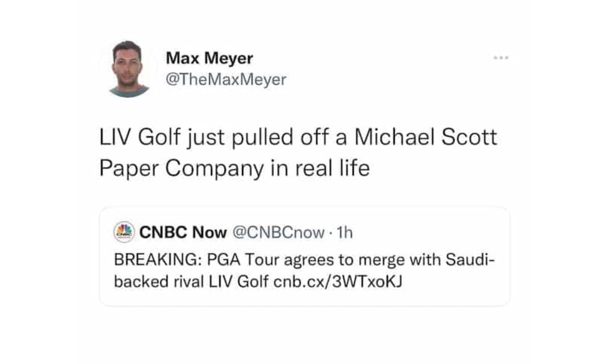Image resolution: width=613 pixels, height=364 pixels.
Task: Select the @CNBCnow handle
Action: [279, 232]
